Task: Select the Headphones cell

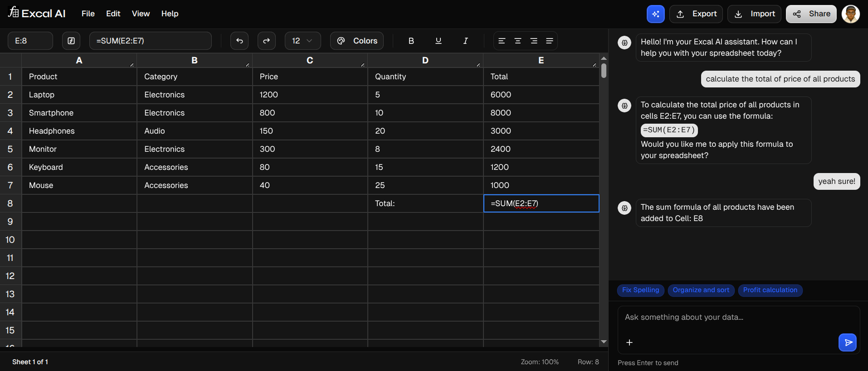Action: [79, 131]
